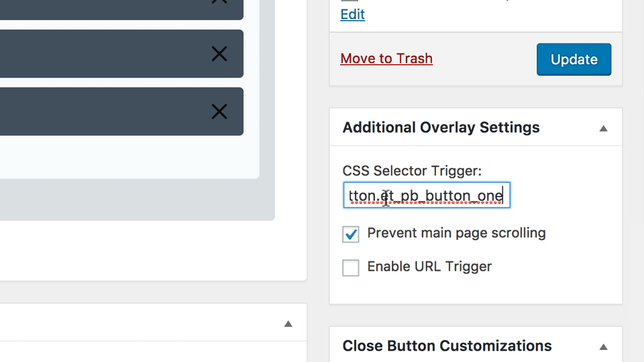The height and width of the screenshot is (362, 644).
Task: Collapse the lower-left panel using its triangle arrow
Action: click(x=288, y=324)
